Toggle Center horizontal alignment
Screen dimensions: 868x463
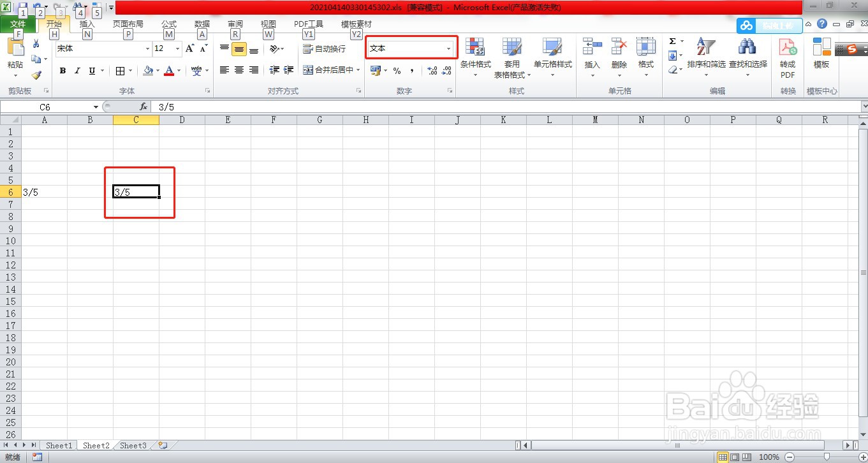click(239, 70)
